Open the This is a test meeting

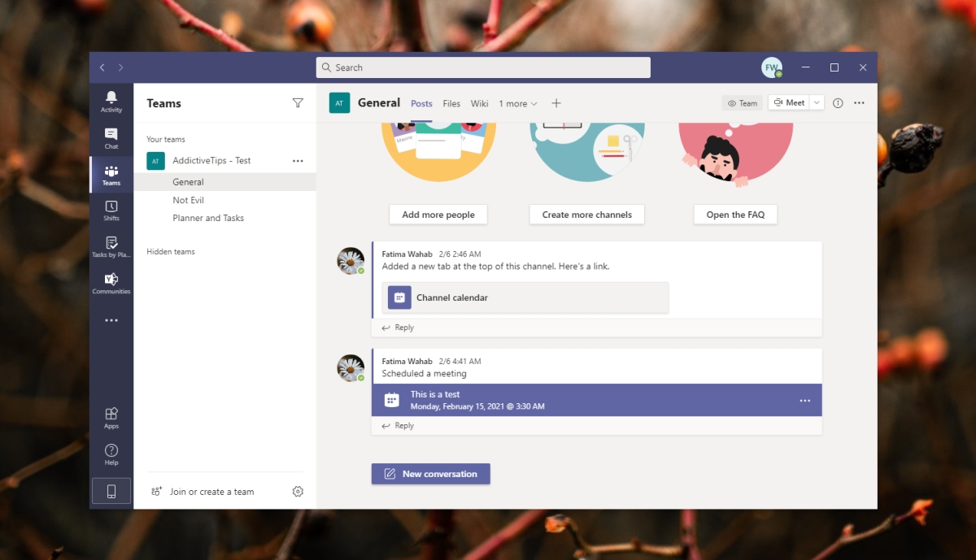click(x=597, y=400)
